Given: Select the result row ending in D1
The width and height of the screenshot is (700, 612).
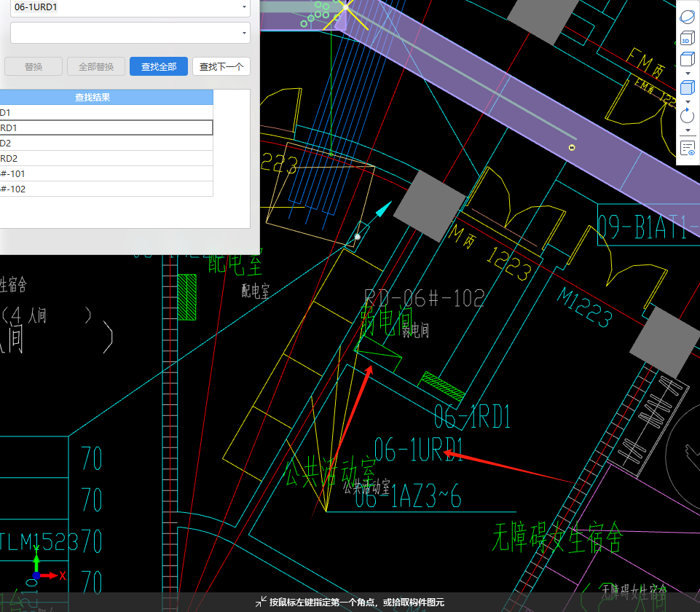Looking at the screenshot, I should coord(106,112).
